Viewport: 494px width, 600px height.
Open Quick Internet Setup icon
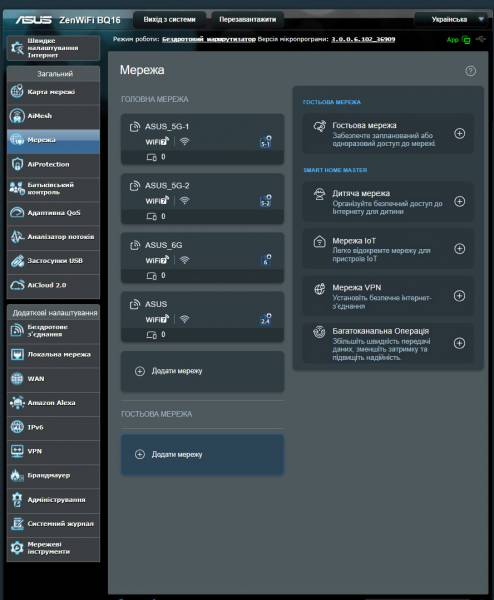[17, 48]
